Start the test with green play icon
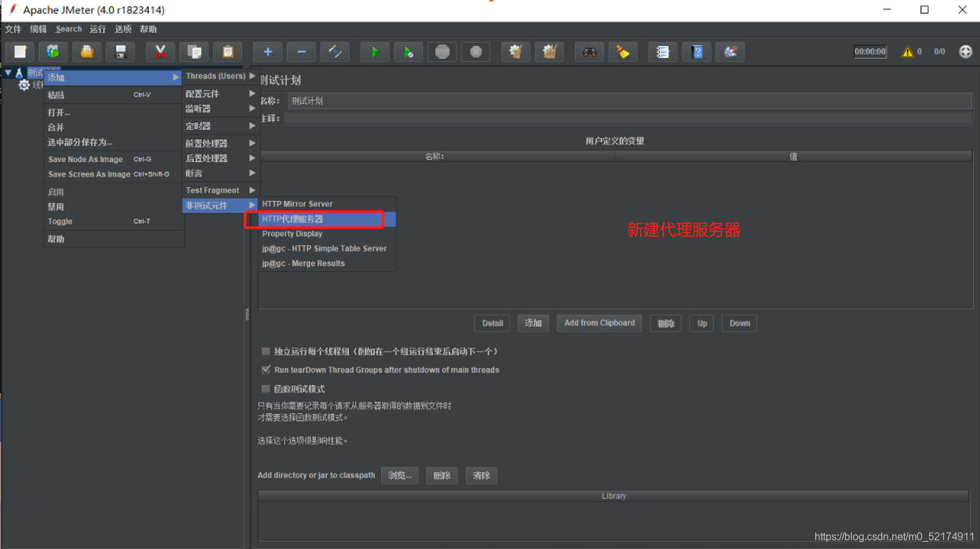Viewport: 980px width, 549px height. pyautogui.click(x=375, y=52)
